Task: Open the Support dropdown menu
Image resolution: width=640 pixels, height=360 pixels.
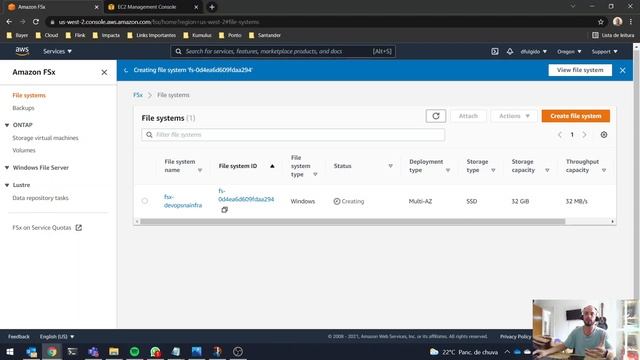Action: coord(604,51)
